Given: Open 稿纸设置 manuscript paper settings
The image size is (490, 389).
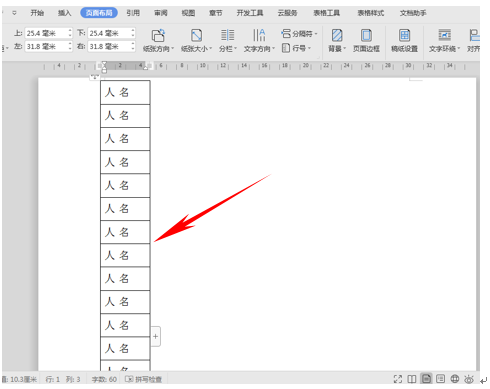Looking at the screenshot, I should (404, 40).
